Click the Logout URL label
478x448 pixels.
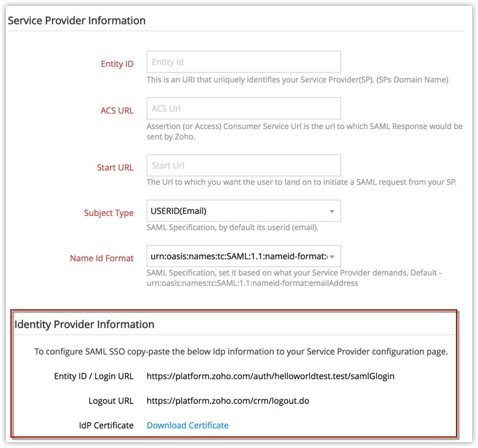click(x=111, y=401)
